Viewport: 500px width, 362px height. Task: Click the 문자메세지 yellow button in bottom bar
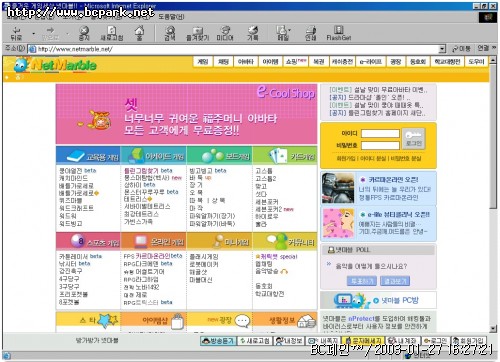pyautogui.click(x=363, y=341)
